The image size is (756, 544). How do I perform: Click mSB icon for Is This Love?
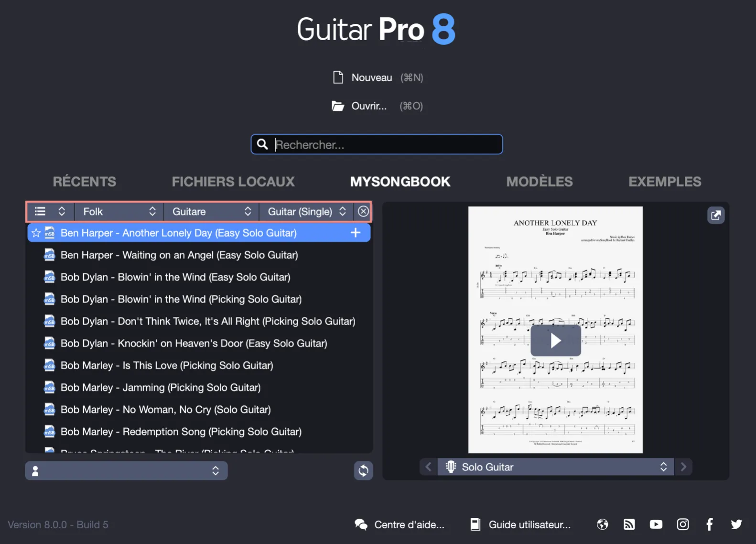[x=49, y=365]
